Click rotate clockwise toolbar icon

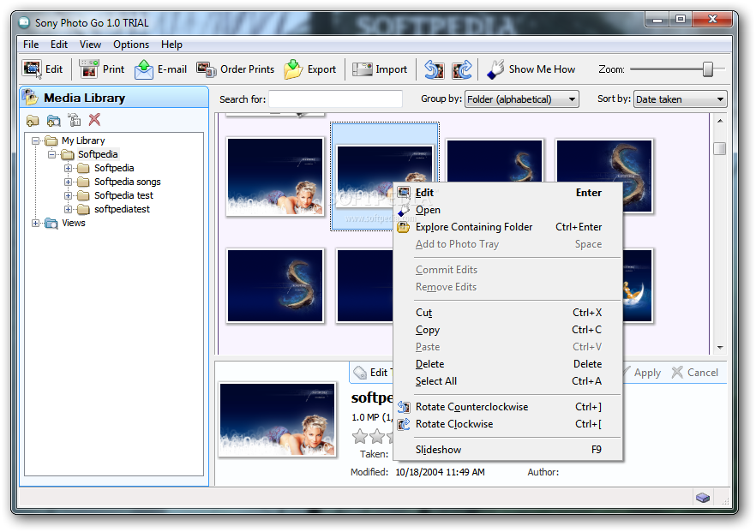pyautogui.click(x=462, y=69)
